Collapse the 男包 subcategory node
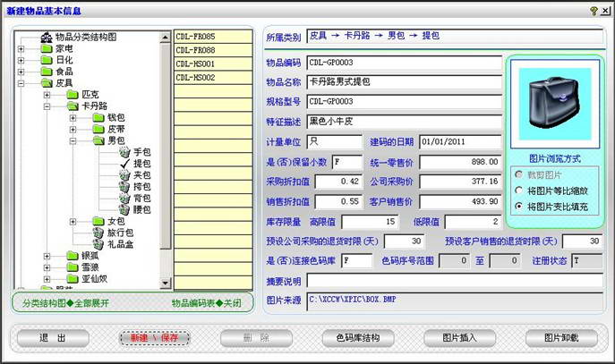This screenshot has height=364, width=615. click(x=73, y=140)
